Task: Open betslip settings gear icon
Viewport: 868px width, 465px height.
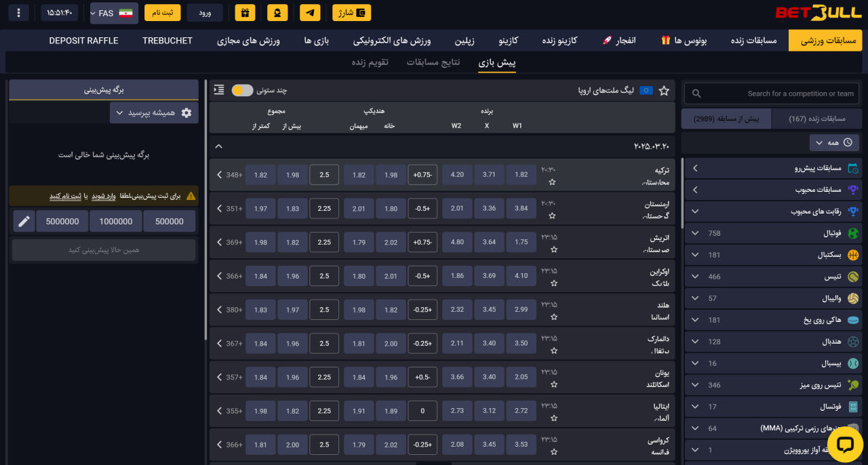Action: coord(186,113)
